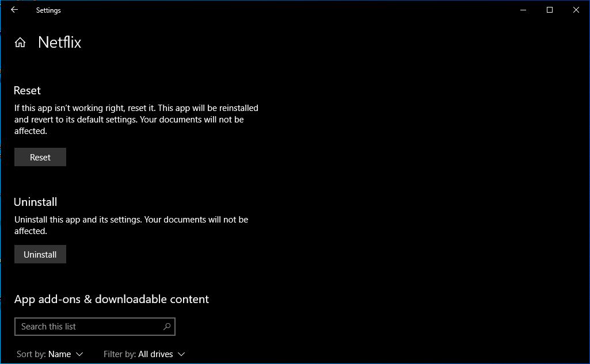Go back using the back arrow
This screenshot has width=590, height=364.
click(14, 10)
